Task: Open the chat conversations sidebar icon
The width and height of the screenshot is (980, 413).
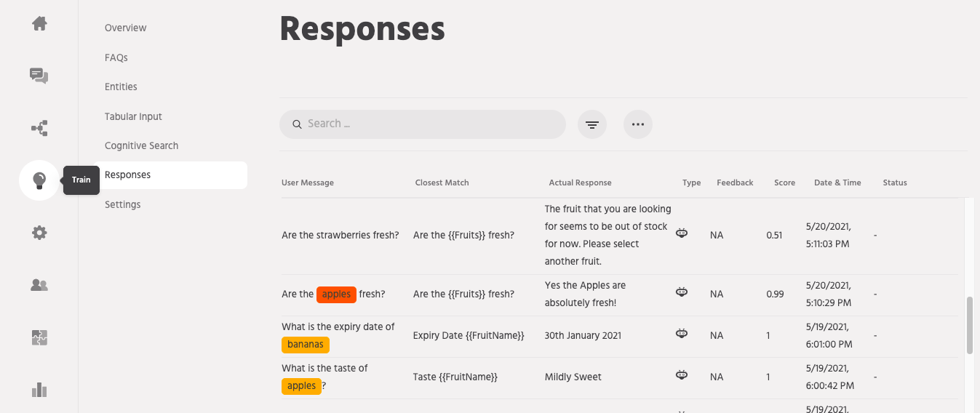Action: coord(39,76)
